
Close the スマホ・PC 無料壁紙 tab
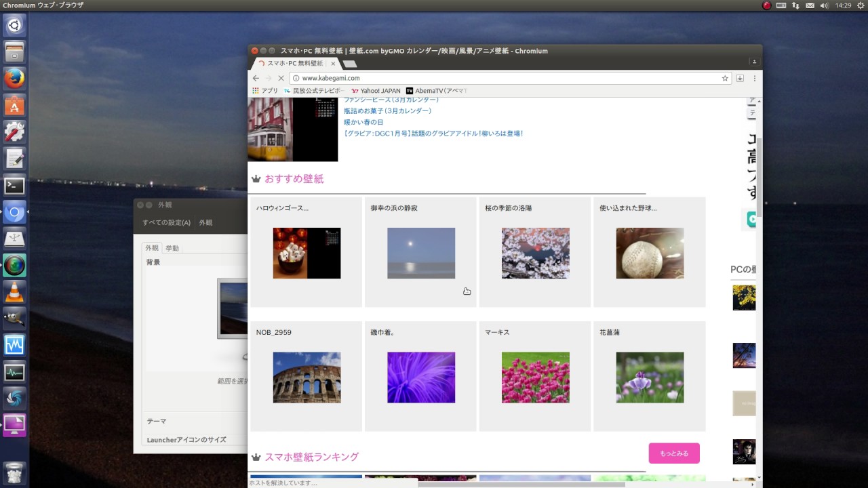pos(333,64)
